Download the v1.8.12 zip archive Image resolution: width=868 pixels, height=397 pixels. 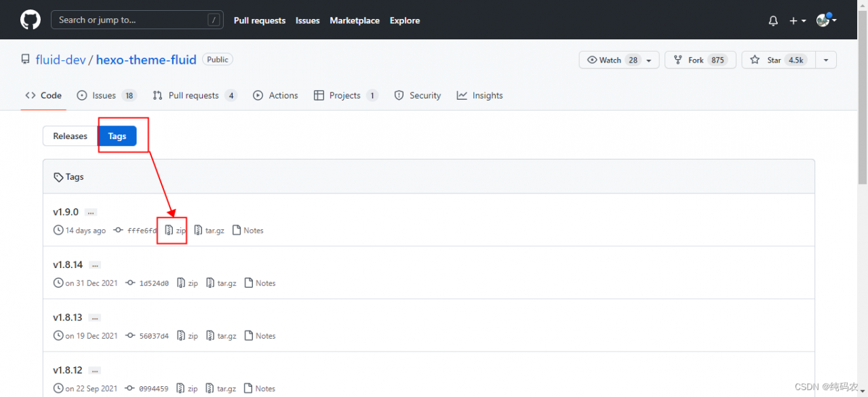click(x=188, y=389)
